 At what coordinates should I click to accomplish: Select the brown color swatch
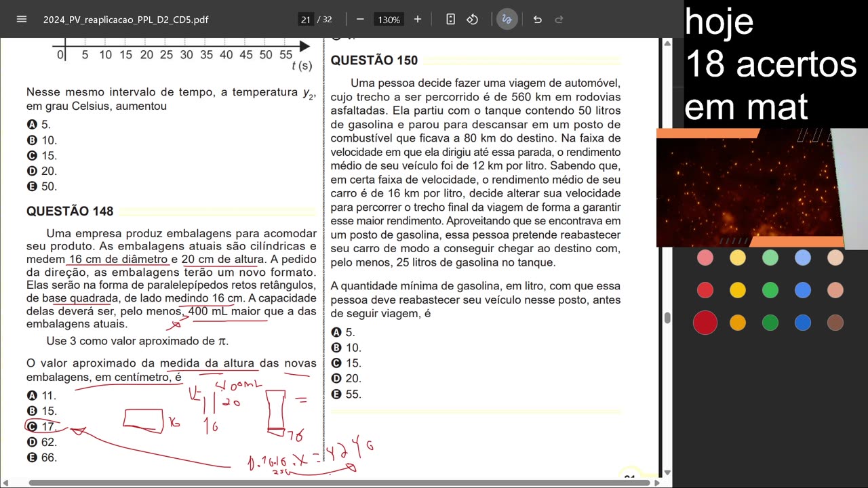coord(835,323)
